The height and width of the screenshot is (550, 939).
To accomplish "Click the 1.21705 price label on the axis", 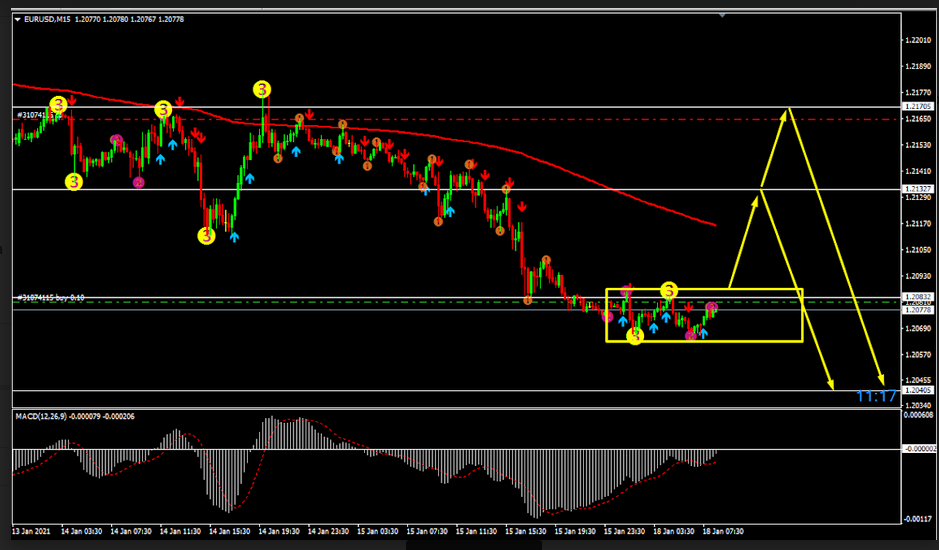I will click(x=917, y=106).
